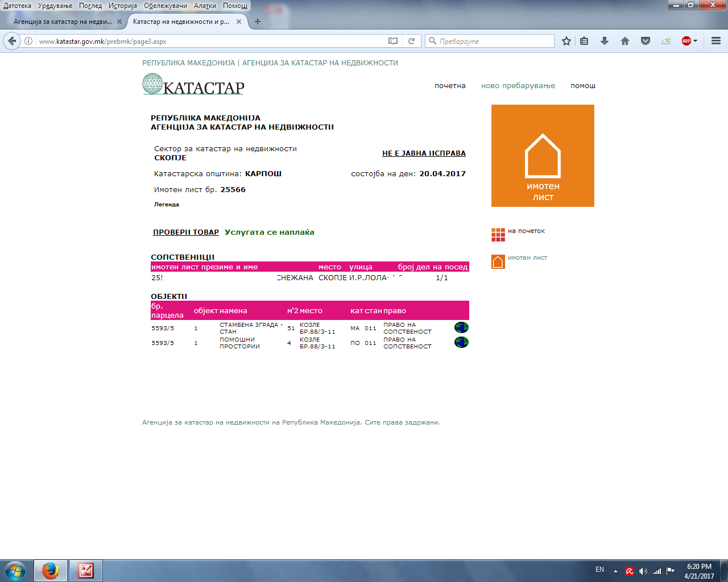The image size is (728, 582).
Task: Open the Firefox hamburger menu
Action: point(716,41)
